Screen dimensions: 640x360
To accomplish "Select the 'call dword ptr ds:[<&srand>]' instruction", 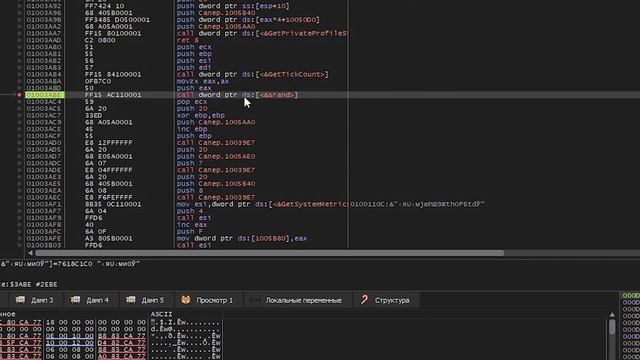I will click(x=237, y=95).
